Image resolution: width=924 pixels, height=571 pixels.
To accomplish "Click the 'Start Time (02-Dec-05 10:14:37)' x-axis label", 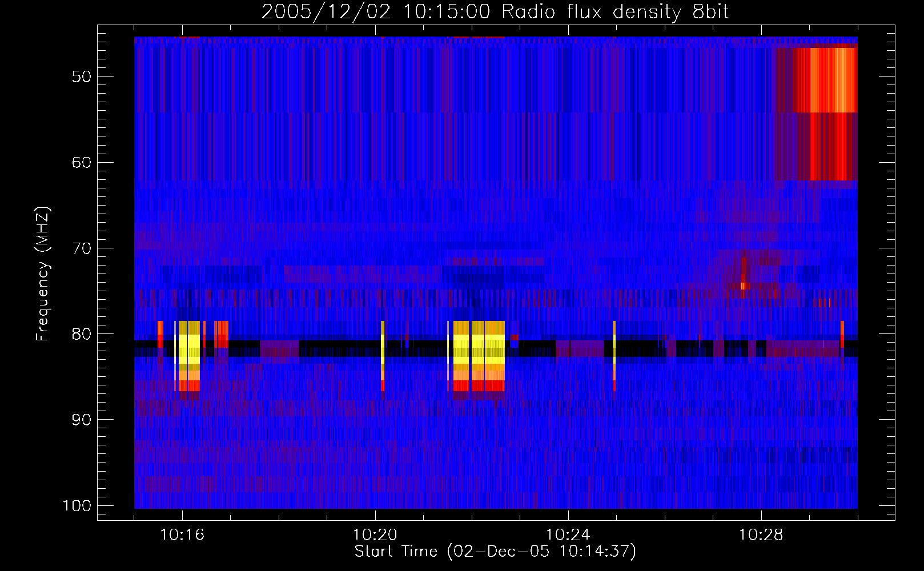I will pos(495,552).
